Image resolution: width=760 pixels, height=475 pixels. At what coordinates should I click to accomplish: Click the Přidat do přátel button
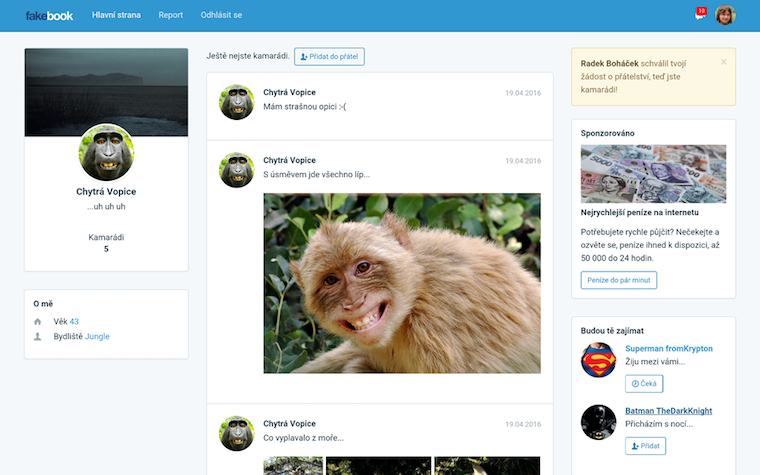[329, 57]
